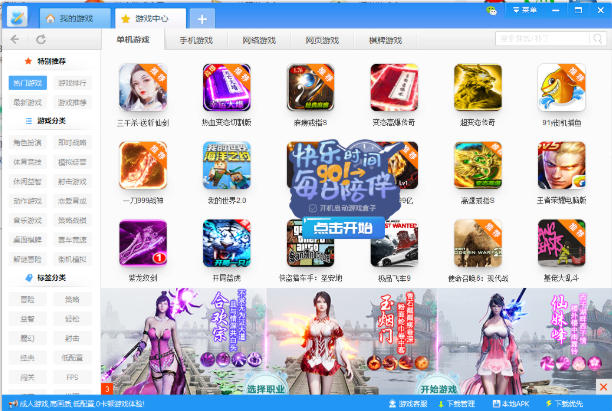This screenshot has height=411, width=612.
Task: Open the 王者荣耀电脑版 game icon
Action: 562,165
